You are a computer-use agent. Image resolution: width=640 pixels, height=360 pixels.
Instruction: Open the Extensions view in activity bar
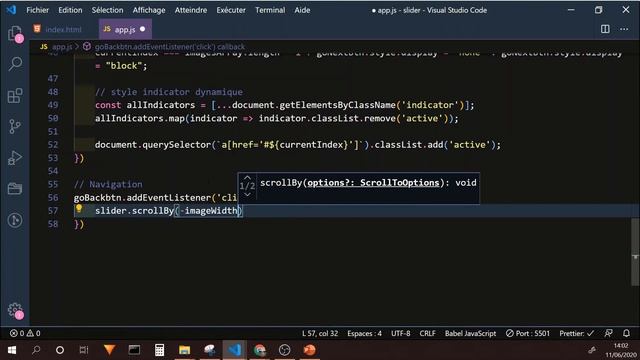pyautogui.click(x=15, y=96)
